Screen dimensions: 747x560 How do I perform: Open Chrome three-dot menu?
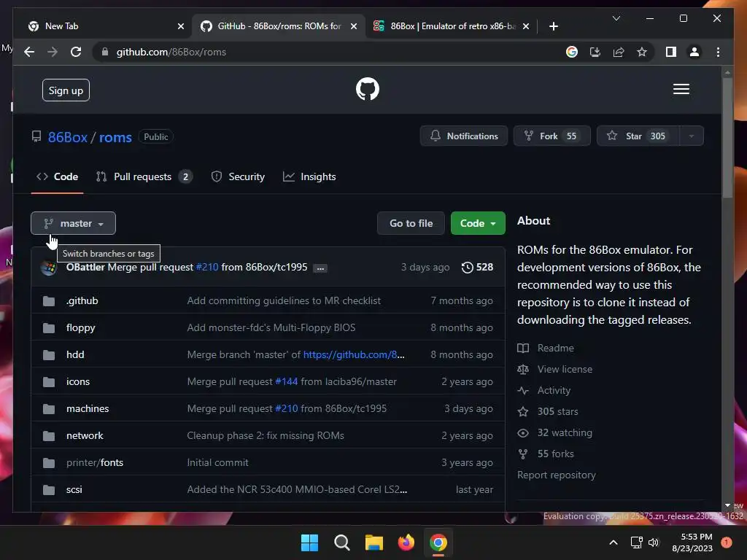click(718, 52)
